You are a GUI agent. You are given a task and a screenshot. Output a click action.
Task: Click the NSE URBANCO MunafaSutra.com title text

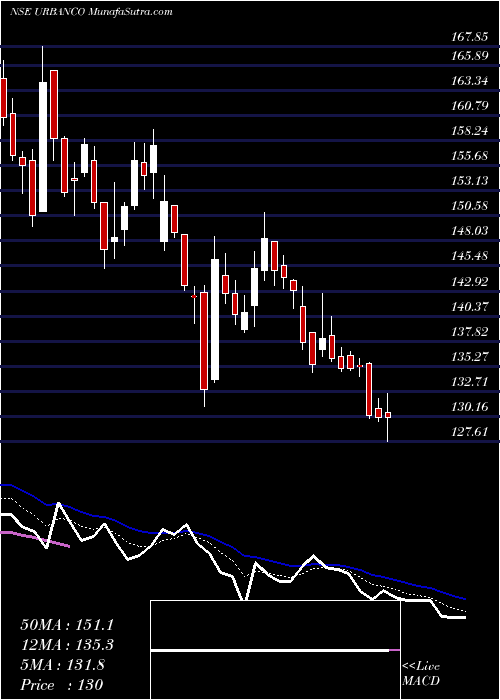click(x=92, y=12)
